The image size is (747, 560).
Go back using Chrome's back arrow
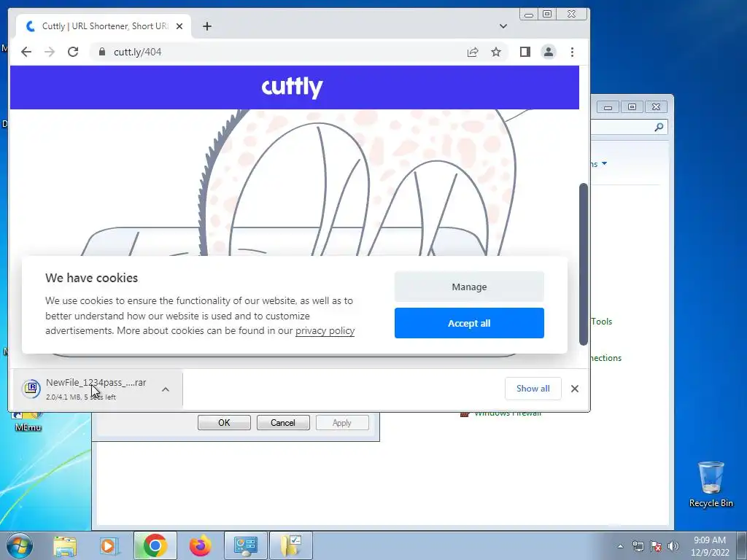(x=26, y=52)
